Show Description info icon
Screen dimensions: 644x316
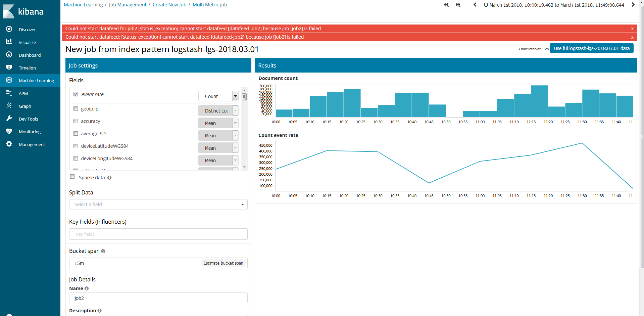[x=99, y=311]
